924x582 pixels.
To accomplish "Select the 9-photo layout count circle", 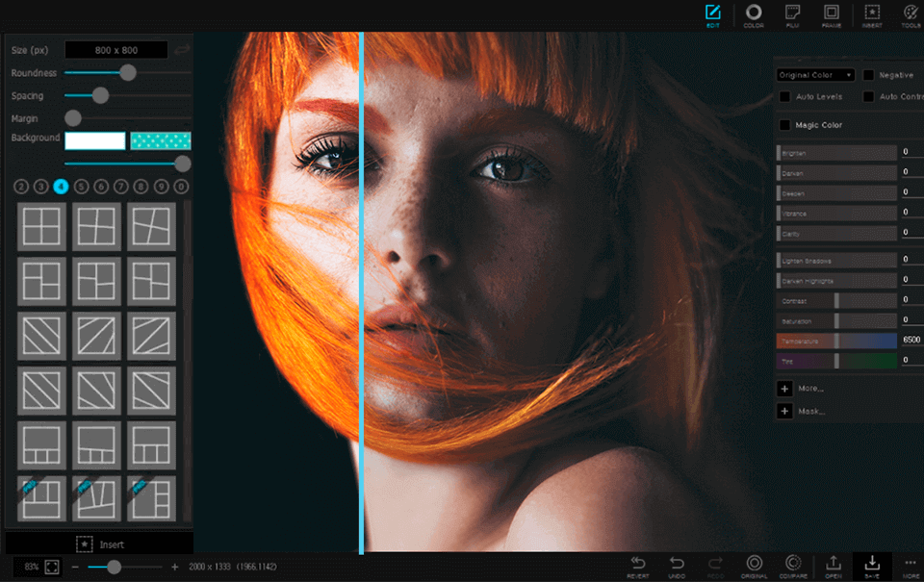I will 161,187.
